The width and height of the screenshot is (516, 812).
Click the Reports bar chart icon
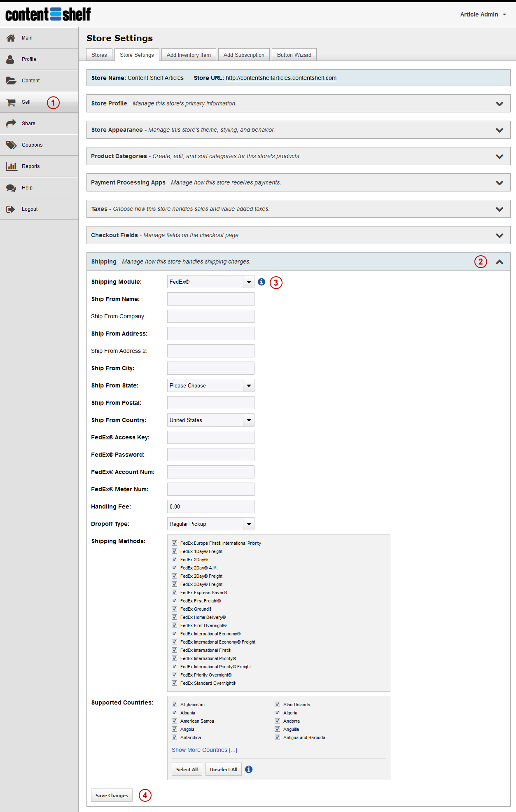pos(11,166)
